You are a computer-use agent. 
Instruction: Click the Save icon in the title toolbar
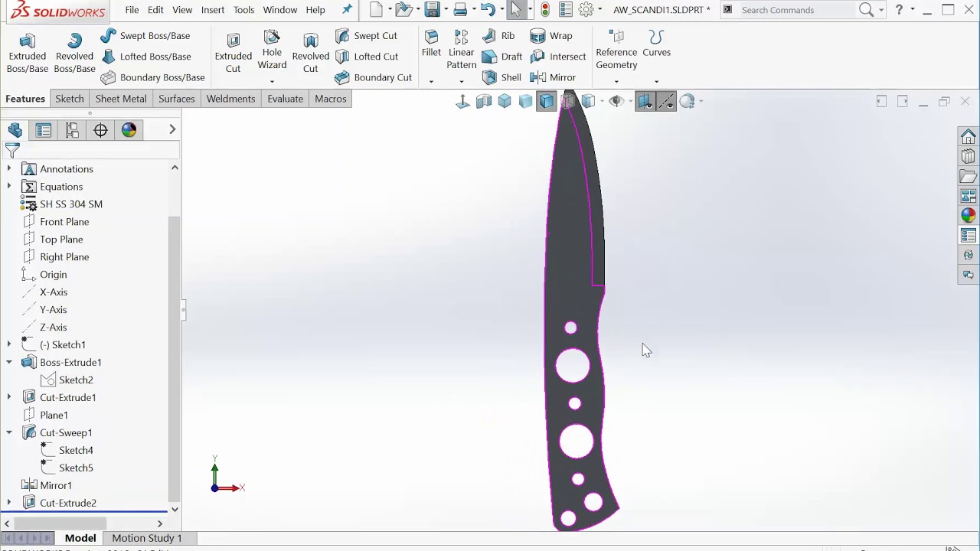click(x=432, y=10)
